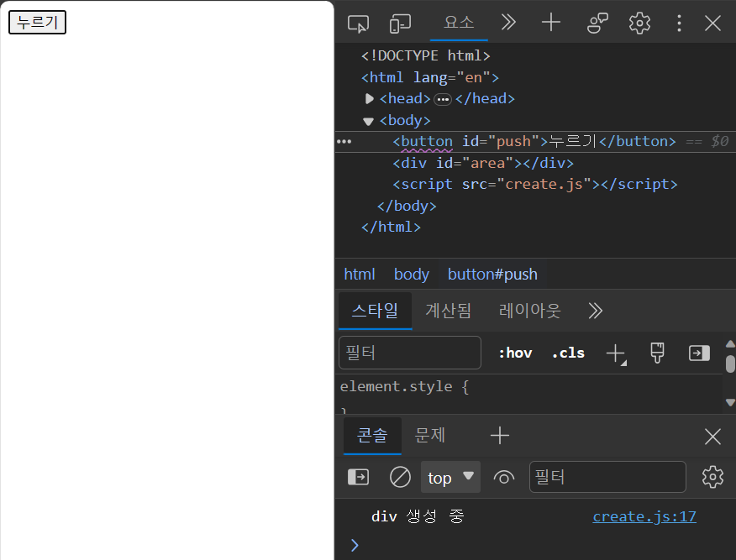This screenshot has width=736, height=560.
Task: Switch to the 스타일 (Styles) tab
Action: coord(375,311)
